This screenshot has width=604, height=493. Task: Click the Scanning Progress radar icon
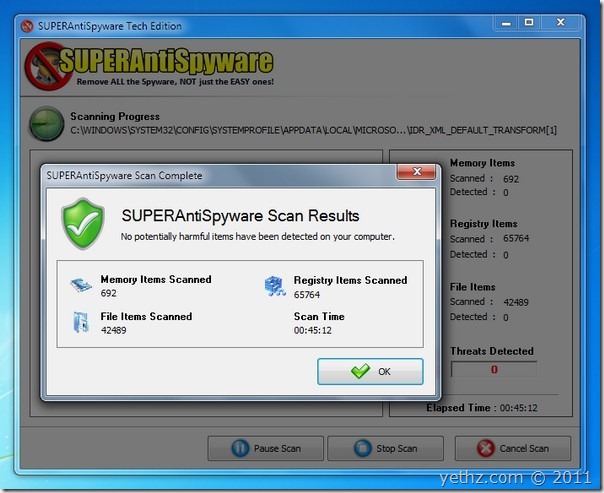pyautogui.click(x=47, y=122)
